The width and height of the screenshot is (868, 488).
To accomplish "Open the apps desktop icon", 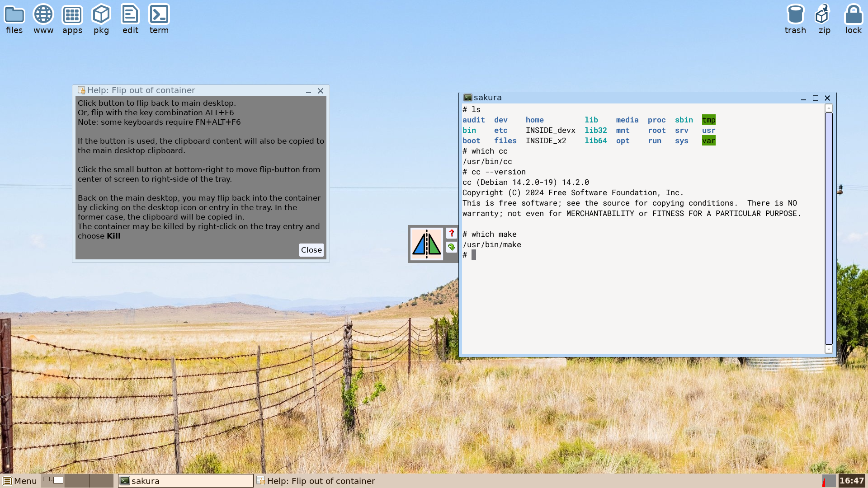I will tap(72, 19).
